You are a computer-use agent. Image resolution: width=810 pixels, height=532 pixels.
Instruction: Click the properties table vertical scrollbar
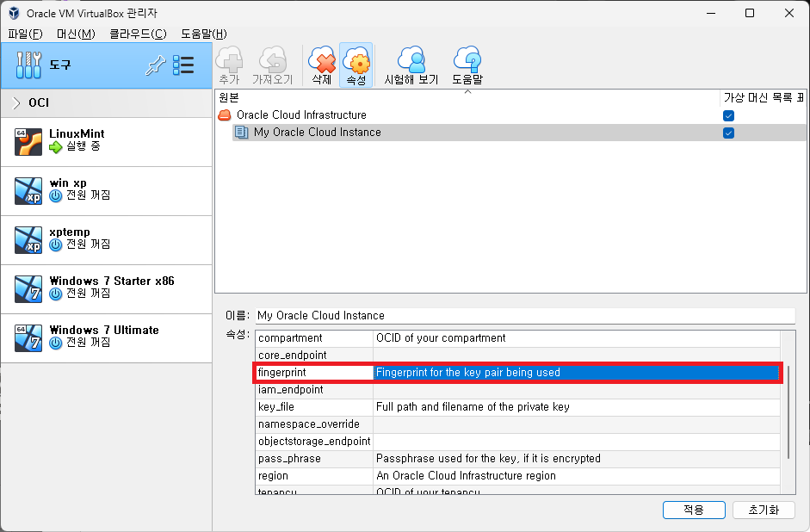pos(788,412)
